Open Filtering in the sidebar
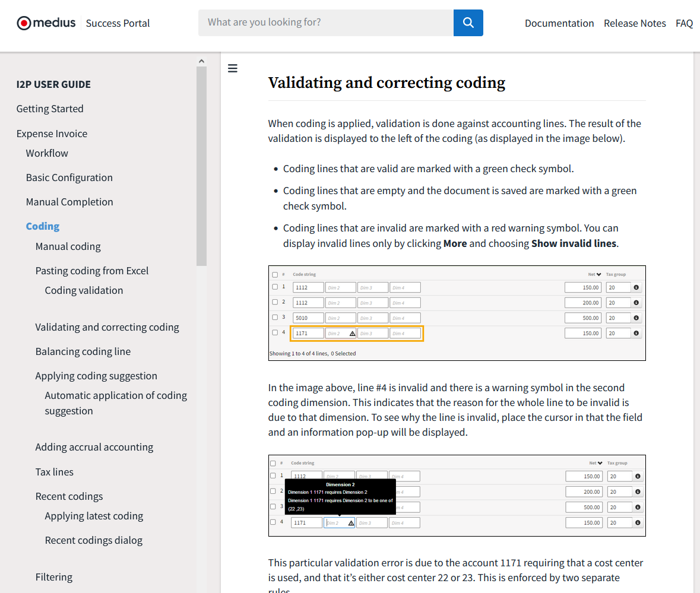This screenshot has height=593, width=700. click(54, 577)
